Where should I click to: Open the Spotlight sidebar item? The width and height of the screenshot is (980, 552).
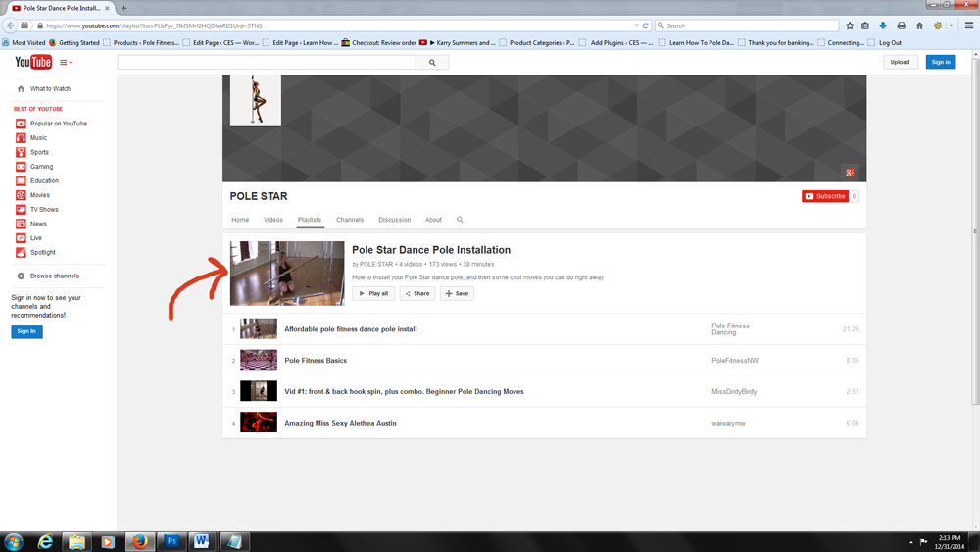point(42,253)
